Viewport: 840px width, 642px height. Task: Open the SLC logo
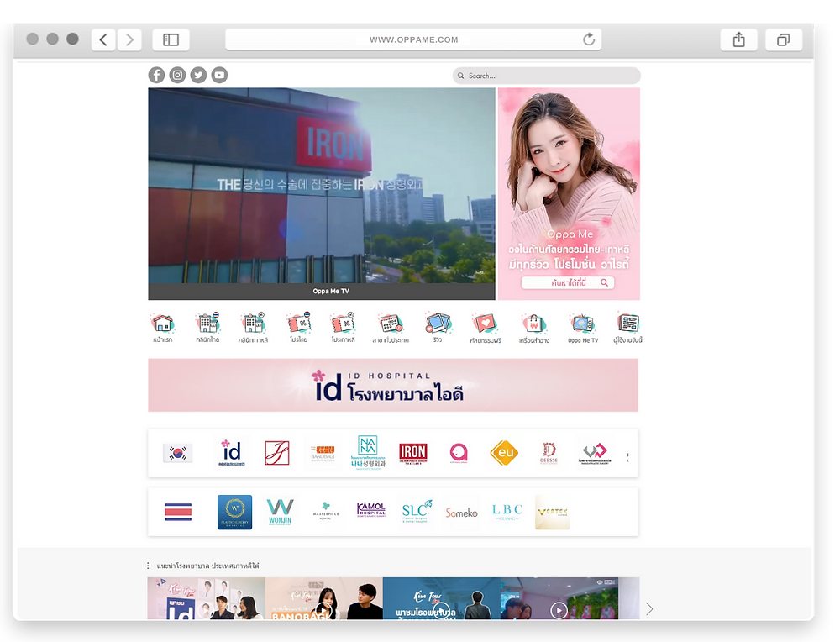tap(417, 511)
